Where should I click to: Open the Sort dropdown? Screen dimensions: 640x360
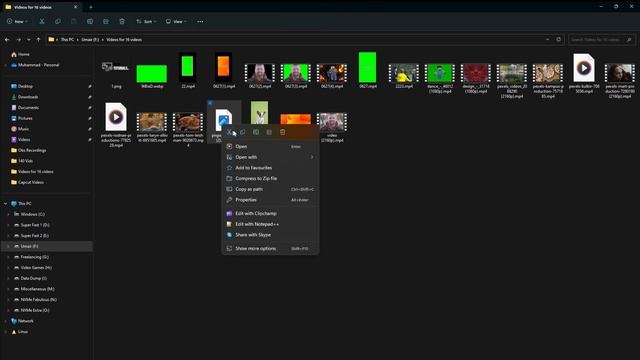146,21
